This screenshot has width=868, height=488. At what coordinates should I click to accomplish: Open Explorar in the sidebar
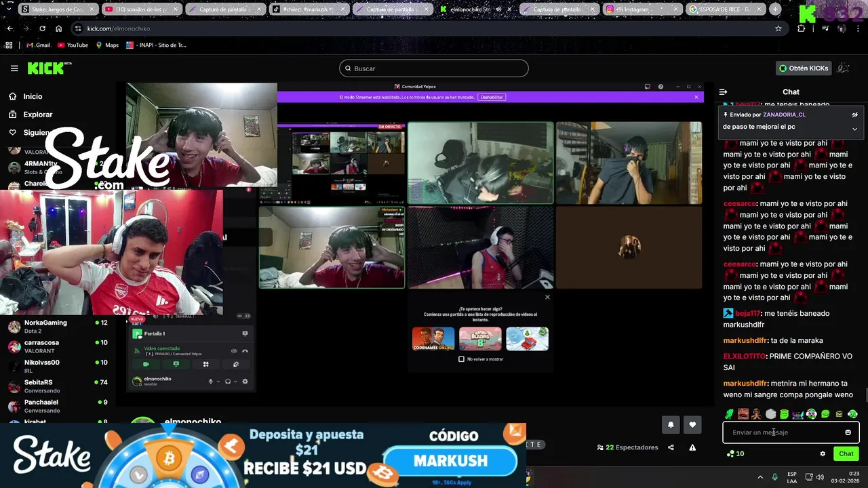(x=31, y=115)
